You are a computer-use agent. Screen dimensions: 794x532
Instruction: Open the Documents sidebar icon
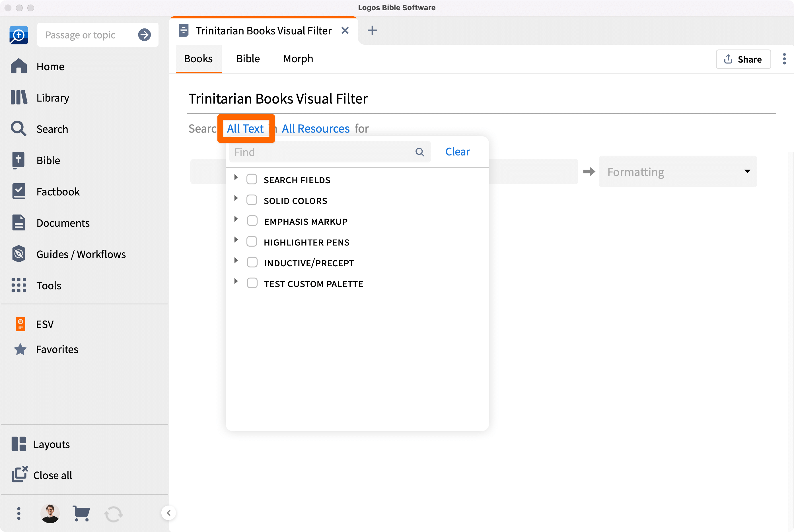point(19,222)
